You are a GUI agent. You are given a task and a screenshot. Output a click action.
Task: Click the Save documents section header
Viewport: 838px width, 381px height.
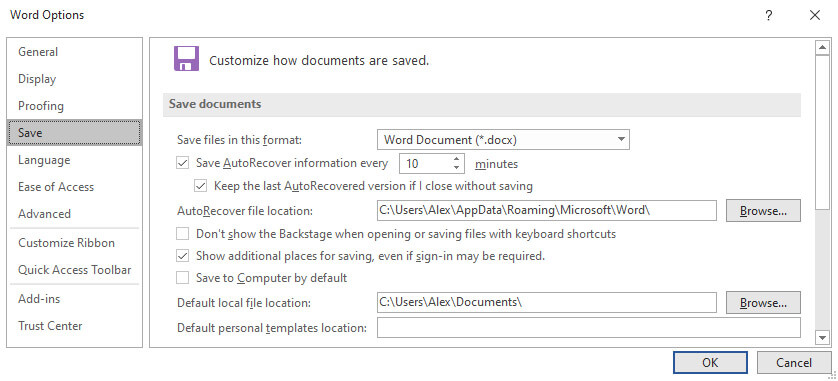pyautogui.click(x=482, y=104)
